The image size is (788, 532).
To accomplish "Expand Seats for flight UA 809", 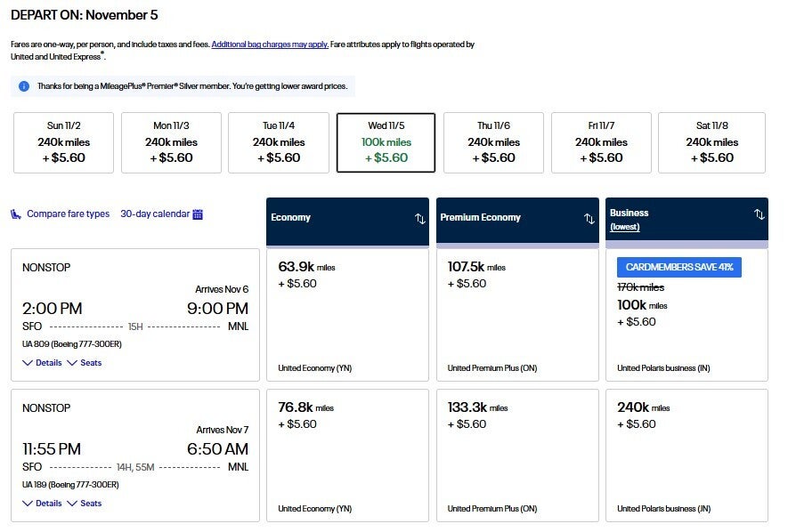I will click(85, 363).
